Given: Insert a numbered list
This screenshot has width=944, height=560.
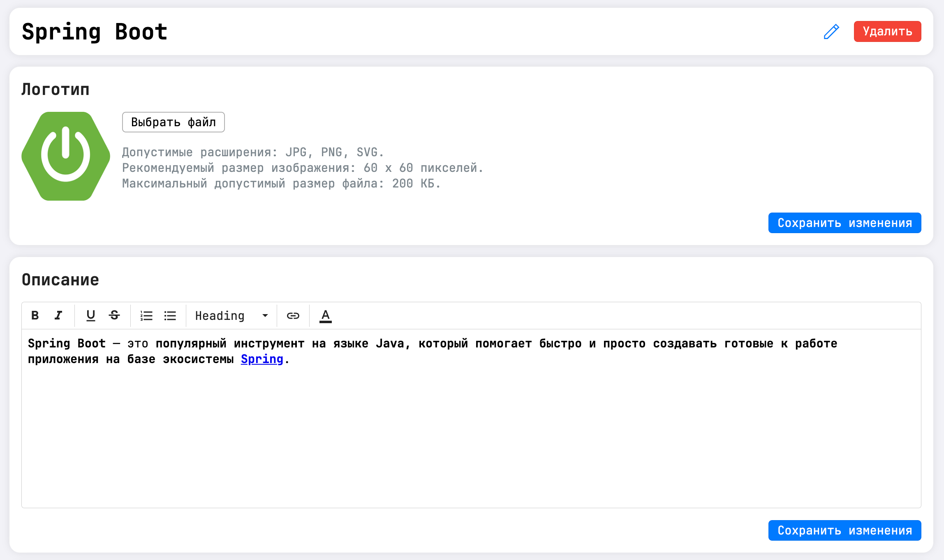Looking at the screenshot, I should click(146, 315).
